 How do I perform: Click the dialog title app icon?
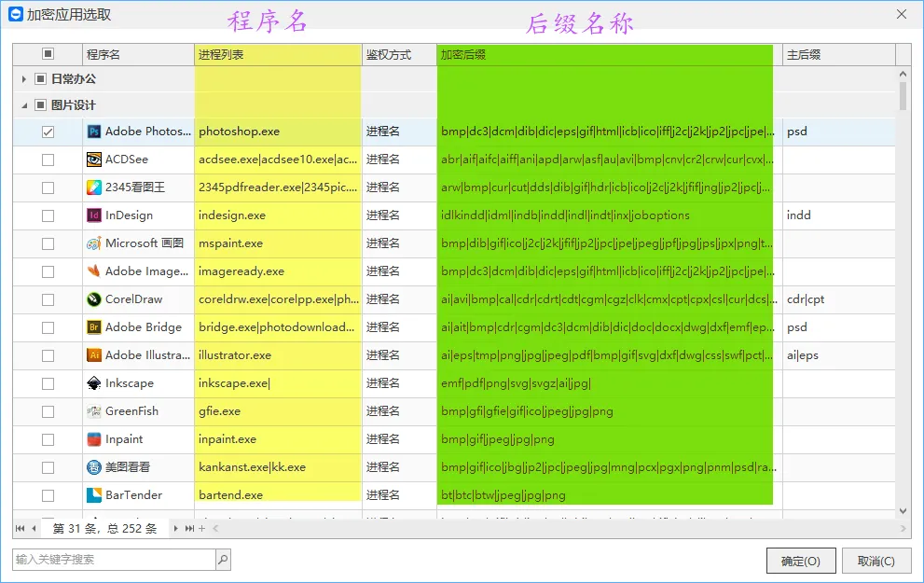(15, 14)
